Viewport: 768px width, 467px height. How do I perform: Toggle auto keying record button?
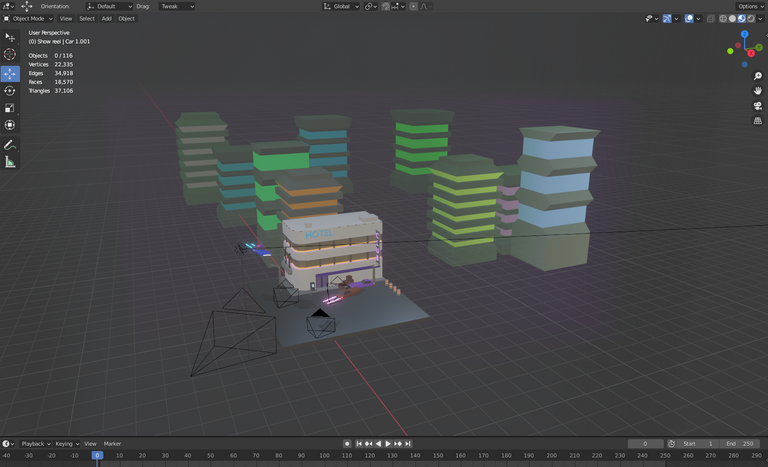click(347, 443)
